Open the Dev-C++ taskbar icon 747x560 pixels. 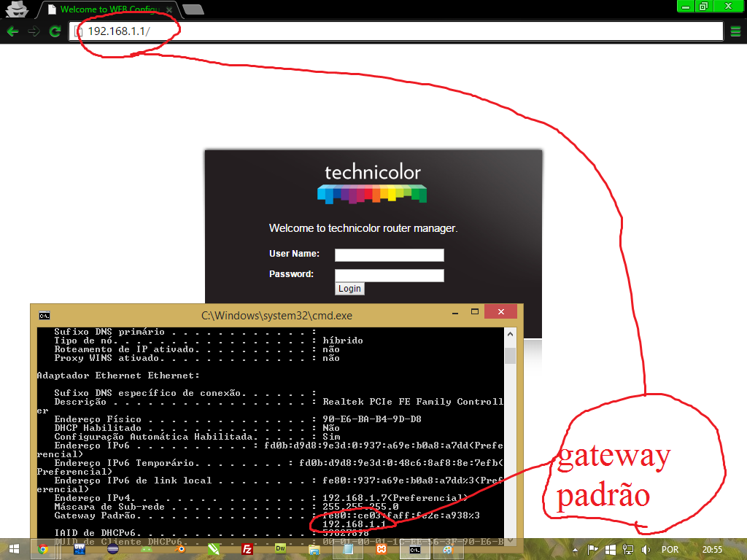point(80,549)
